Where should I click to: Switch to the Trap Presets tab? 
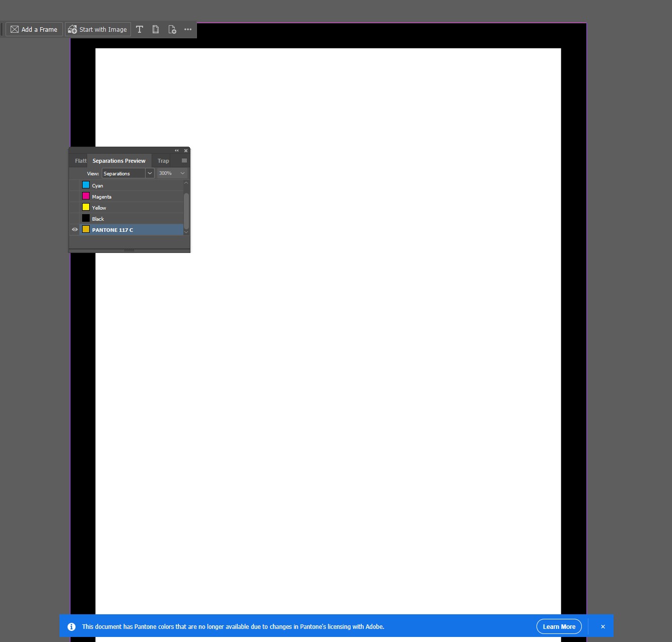point(163,161)
